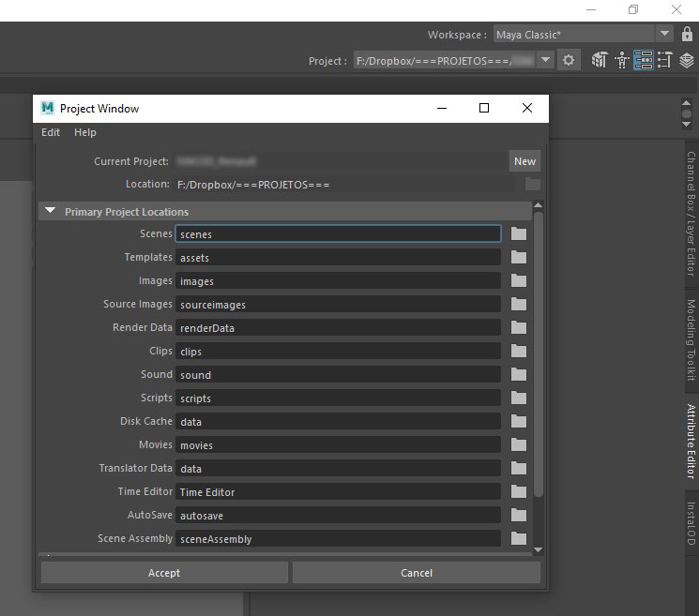Browse folder for Scenes location
Viewport: 699px width, 616px height.
519,233
